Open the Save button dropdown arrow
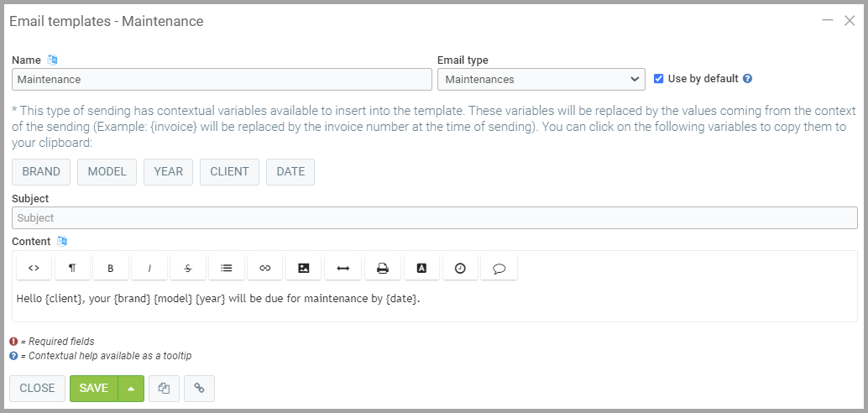The height and width of the screenshot is (413, 868). pyautogui.click(x=132, y=389)
